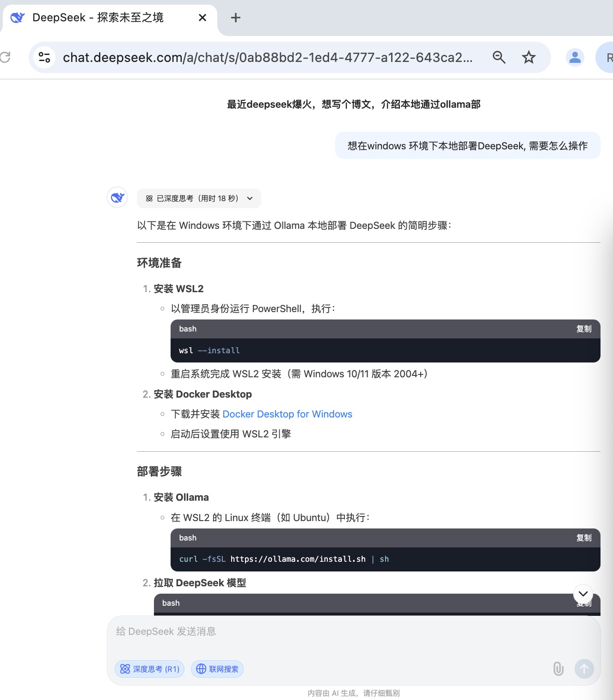Click the zoom magnifier icon in address bar

[x=499, y=57]
